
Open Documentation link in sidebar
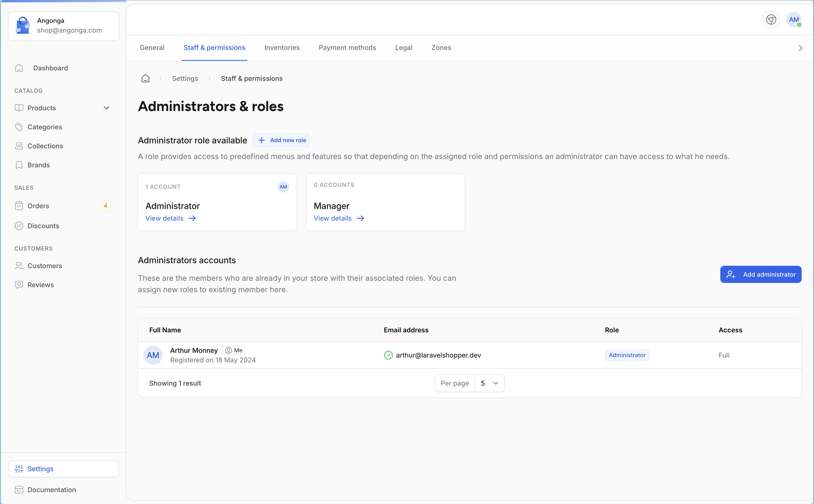click(51, 490)
